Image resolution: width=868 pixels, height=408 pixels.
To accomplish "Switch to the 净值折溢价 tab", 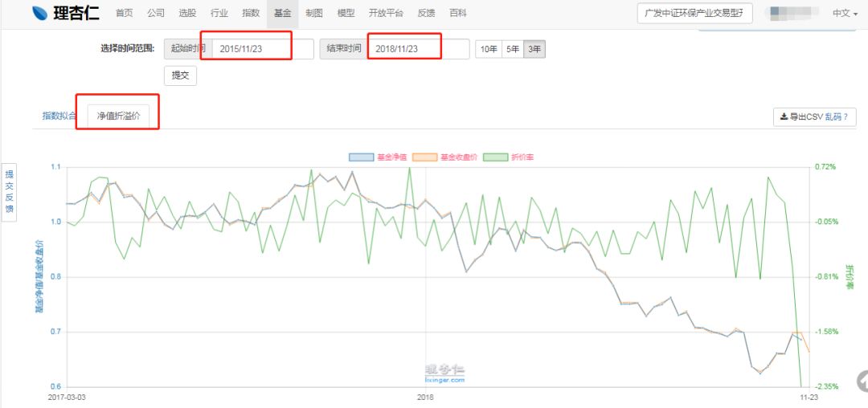I will click(118, 116).
